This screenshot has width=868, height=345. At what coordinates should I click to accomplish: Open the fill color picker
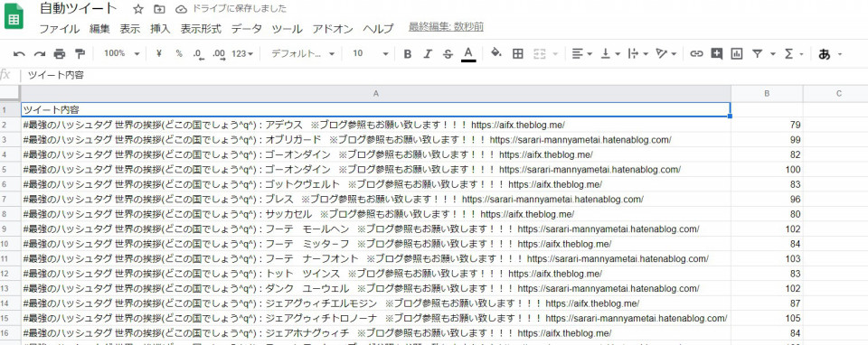pos(496,53)
